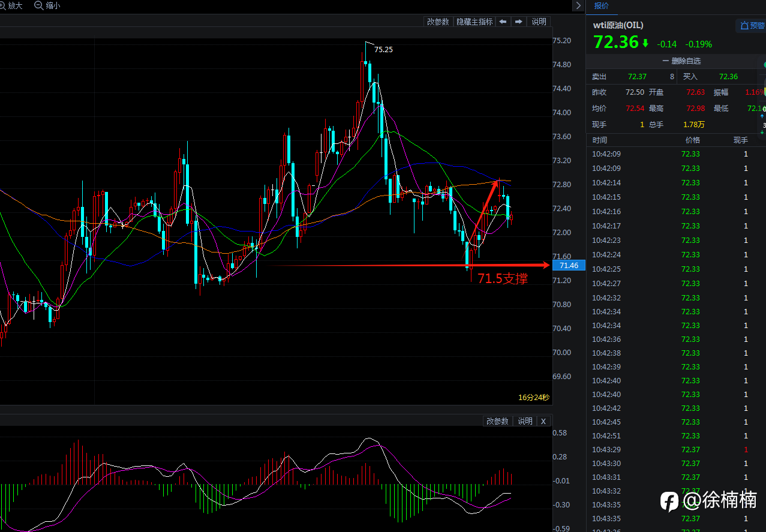Click the 买入 price 72.36
Screen dimensions: 766x532
pos(728,77)
